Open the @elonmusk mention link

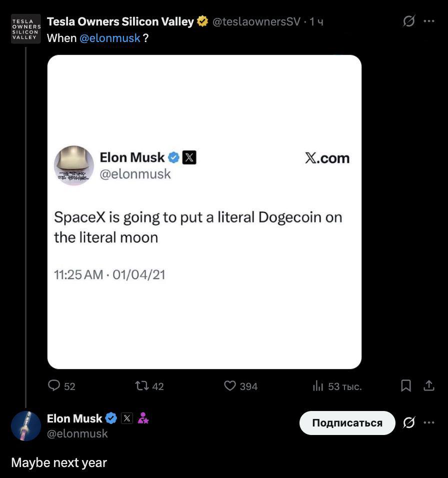(x=109, y=38)
